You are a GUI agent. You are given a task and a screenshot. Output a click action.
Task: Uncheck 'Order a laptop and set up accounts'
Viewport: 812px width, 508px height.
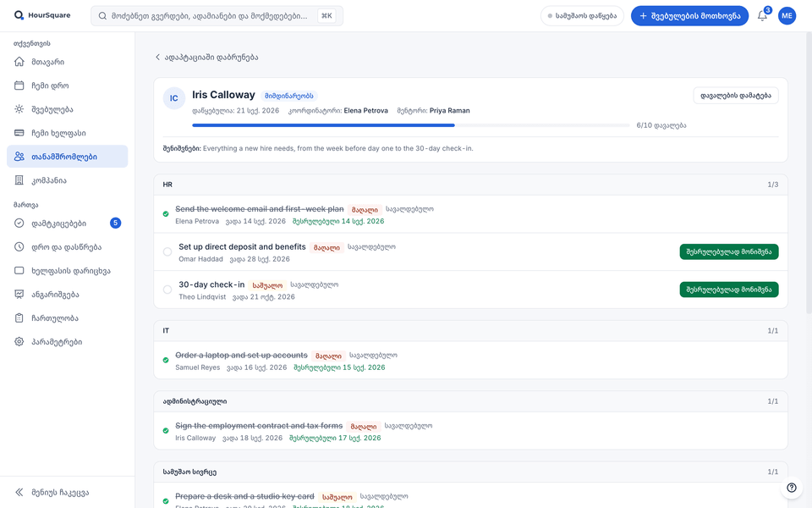pos(166,361)
